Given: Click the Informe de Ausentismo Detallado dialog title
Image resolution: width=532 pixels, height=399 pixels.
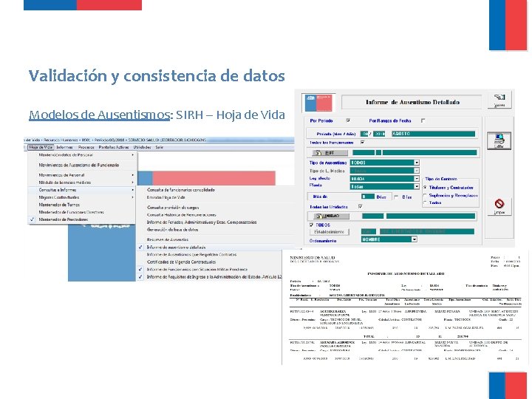Looking at the screenshot, I should [x=412, y=102].
